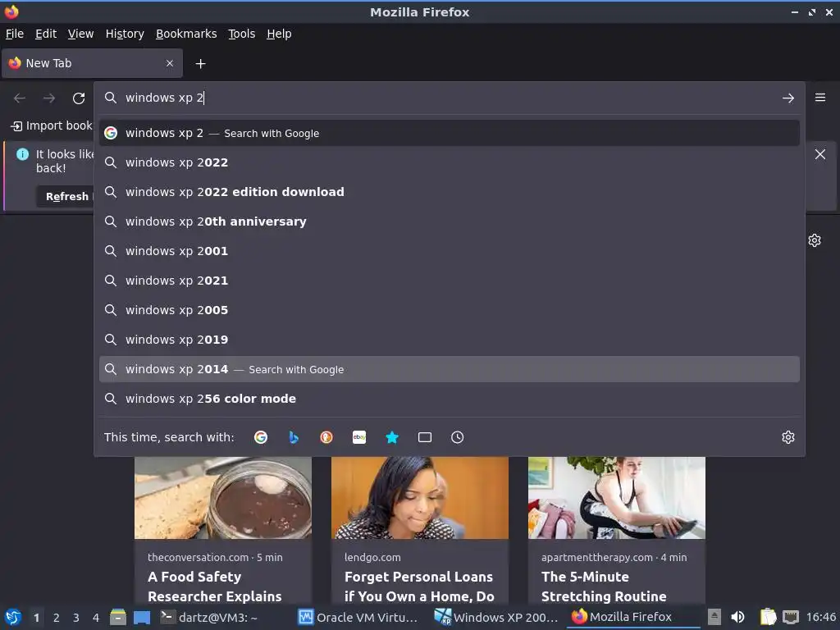
Task: Open the Firefox hamburger application menu
Action: pos(820,98)
